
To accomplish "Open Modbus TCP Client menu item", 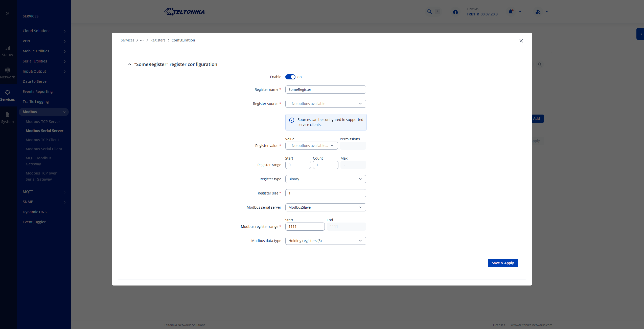I will click(x=42, y=140).
